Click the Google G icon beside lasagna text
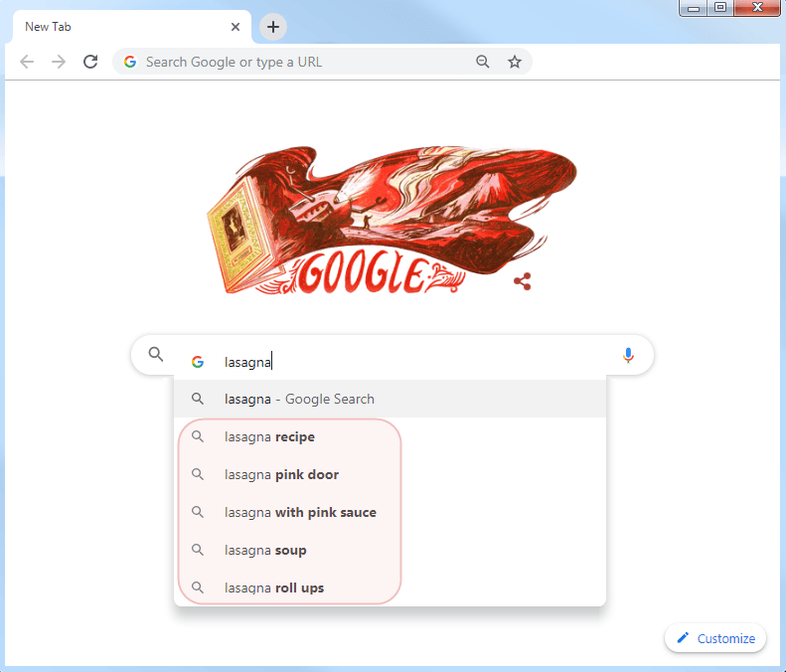The image size is (786, 672). coord(198,362)
